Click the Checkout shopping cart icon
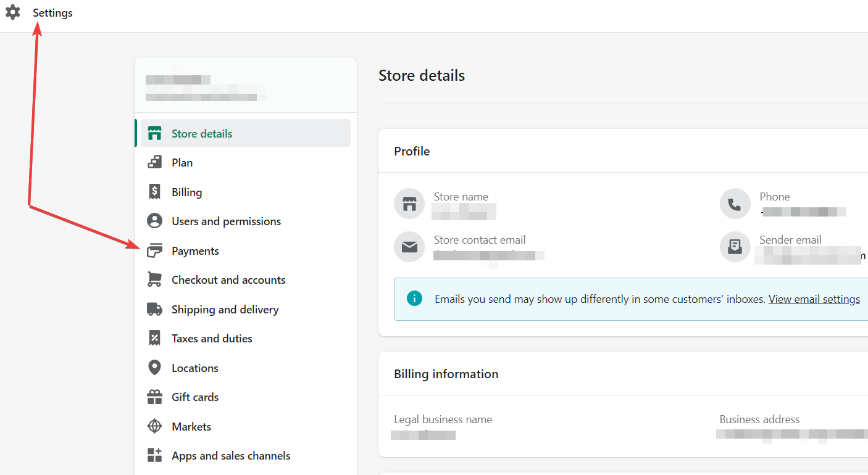The height and width of the screenshot is (475, 868). pyautogui.click(x=154, y=279)
